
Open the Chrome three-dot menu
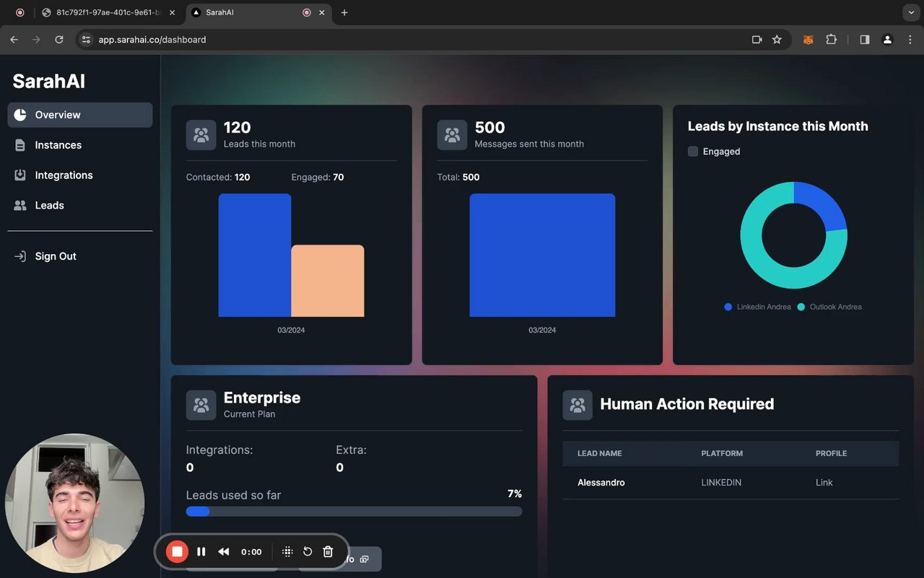pos(910,40)
